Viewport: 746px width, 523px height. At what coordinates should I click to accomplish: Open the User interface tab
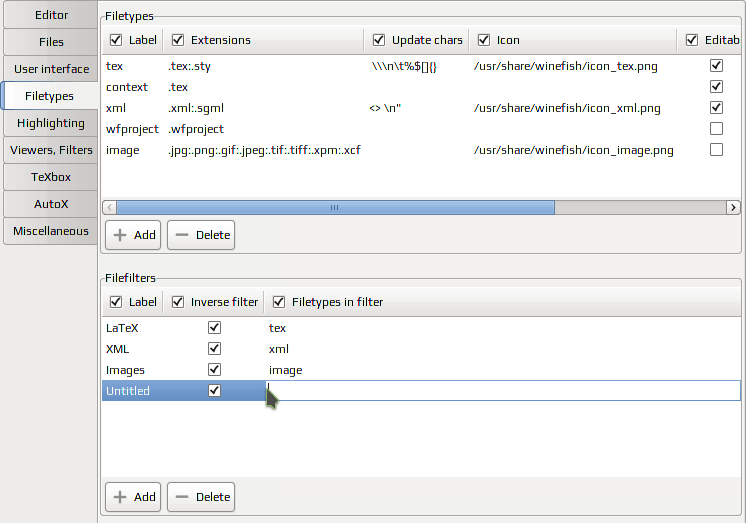pos(51,69)
